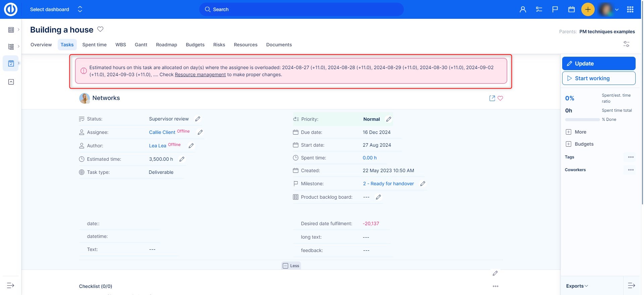The width and height of the screenshot is (644, 295).
Task: Favorite the Building a house project heart
Action: (100, 29)
